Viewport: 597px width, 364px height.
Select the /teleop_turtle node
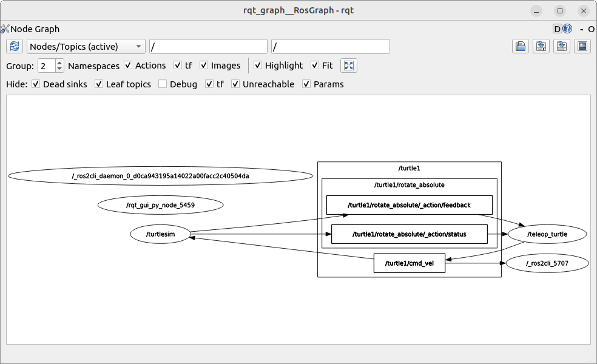(547, 234)
